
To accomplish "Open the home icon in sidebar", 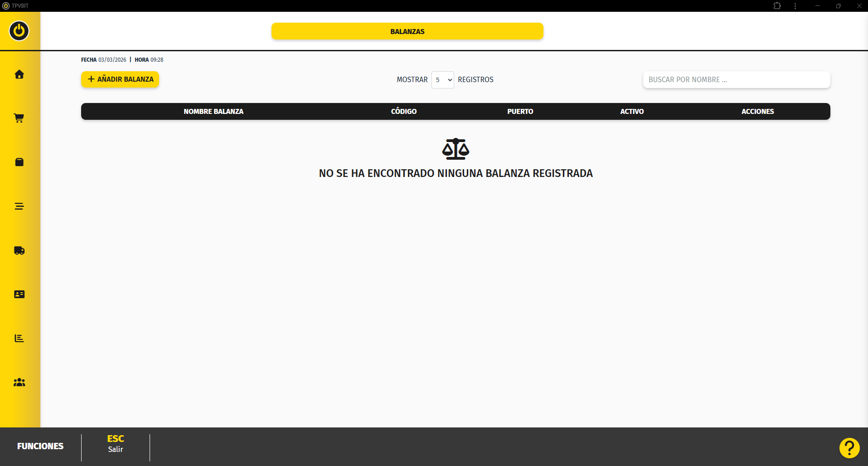I will 19,74.
